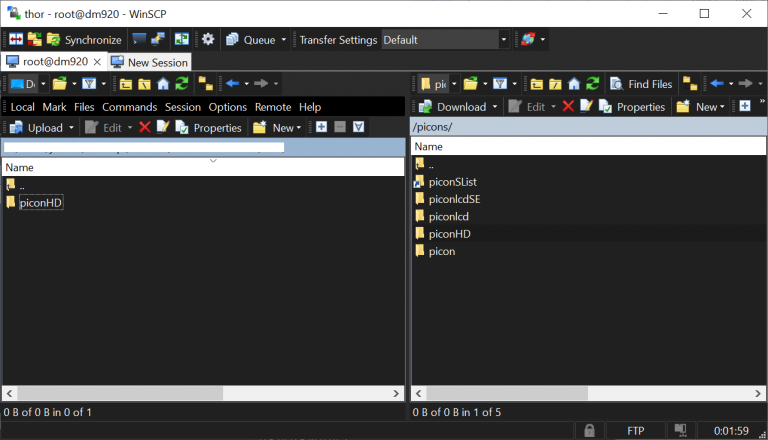Open the Remote menu
768x440 pixels.
[273, 107]
